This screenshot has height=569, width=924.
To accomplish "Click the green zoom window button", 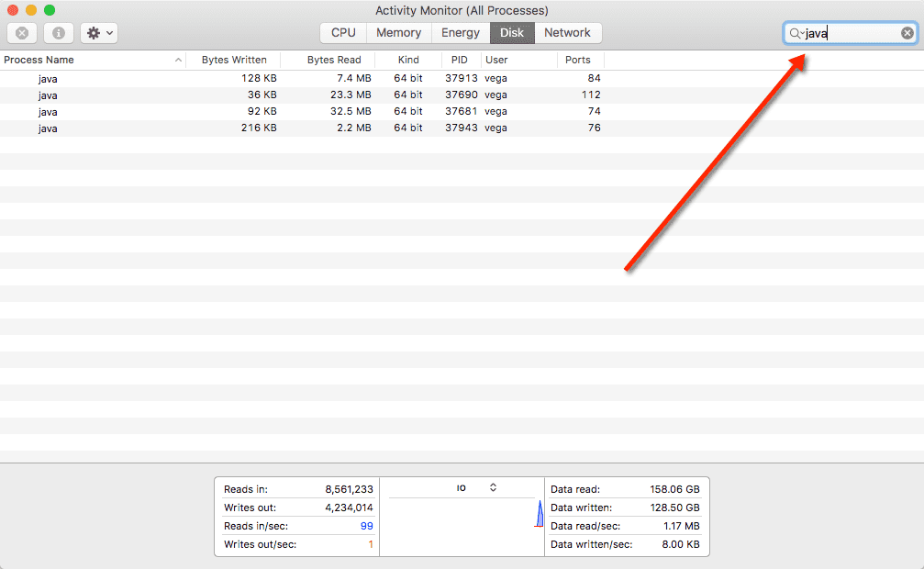I will [x=50, y=10].
